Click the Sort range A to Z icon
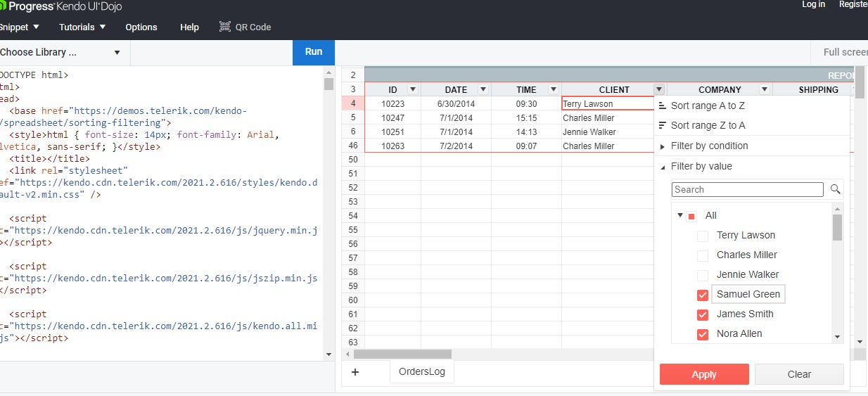 [x=663, y=106]
